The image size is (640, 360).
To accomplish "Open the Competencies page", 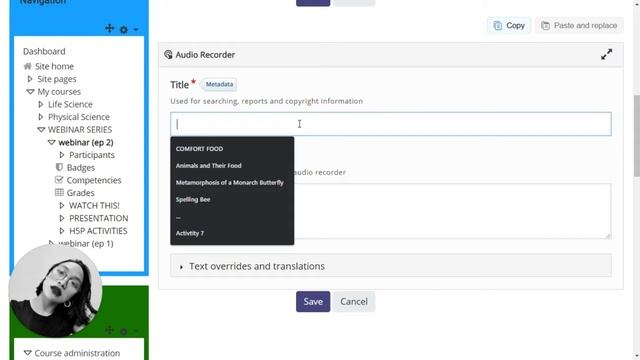I will [x=94, y=180].
